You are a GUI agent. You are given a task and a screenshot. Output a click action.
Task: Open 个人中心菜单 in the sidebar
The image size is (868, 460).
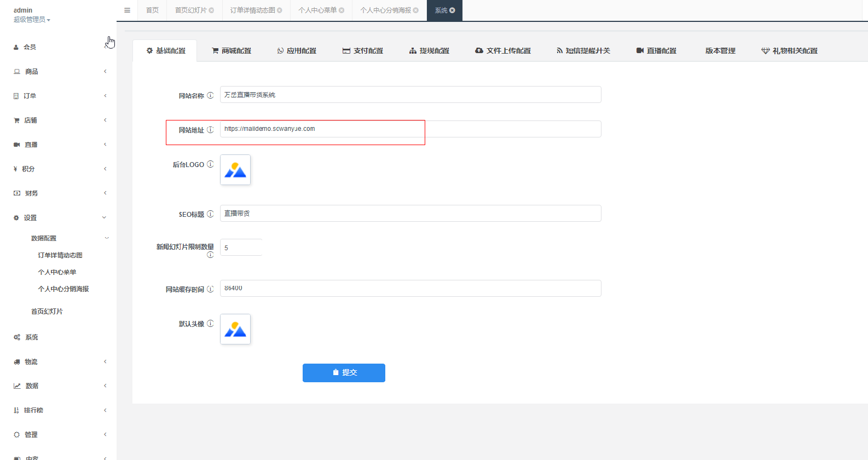coord(57,272)
